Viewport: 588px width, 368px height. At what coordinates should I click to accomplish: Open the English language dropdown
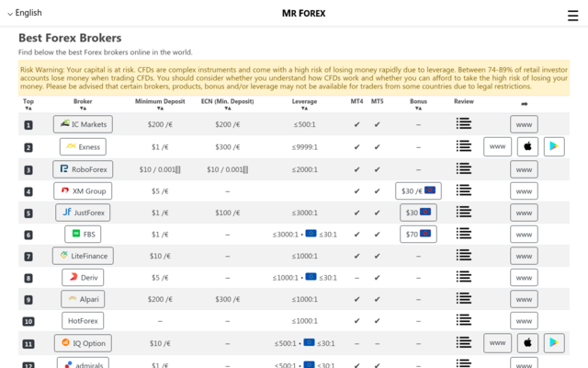[x=25, y=13]
